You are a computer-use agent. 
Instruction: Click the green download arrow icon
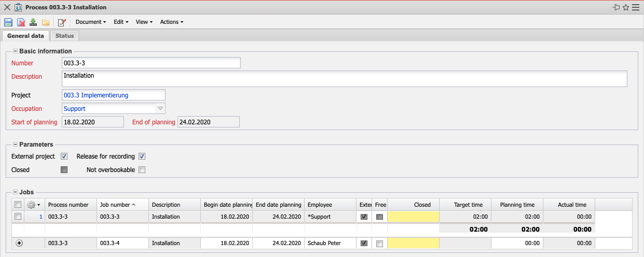coord(33,22)
